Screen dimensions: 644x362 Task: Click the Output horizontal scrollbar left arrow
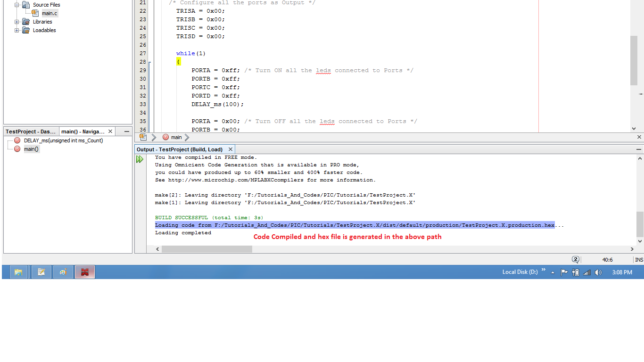pyautogui.click(x=158, y=249)
